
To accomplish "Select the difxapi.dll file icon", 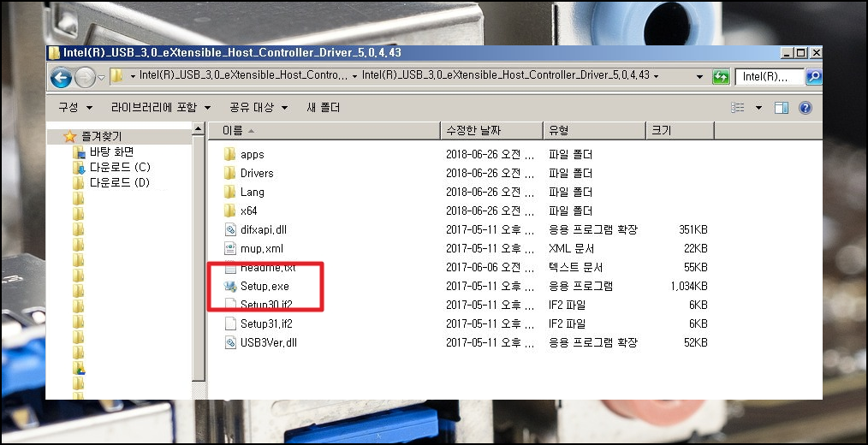I will [x=230, y=229].
